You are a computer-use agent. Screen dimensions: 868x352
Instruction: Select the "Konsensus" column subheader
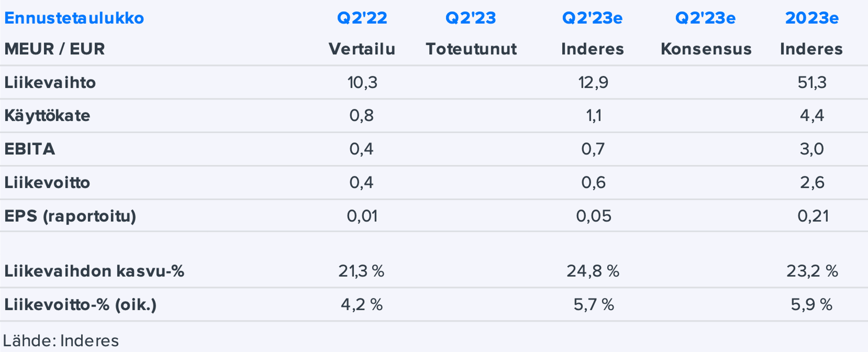(706, 49)
